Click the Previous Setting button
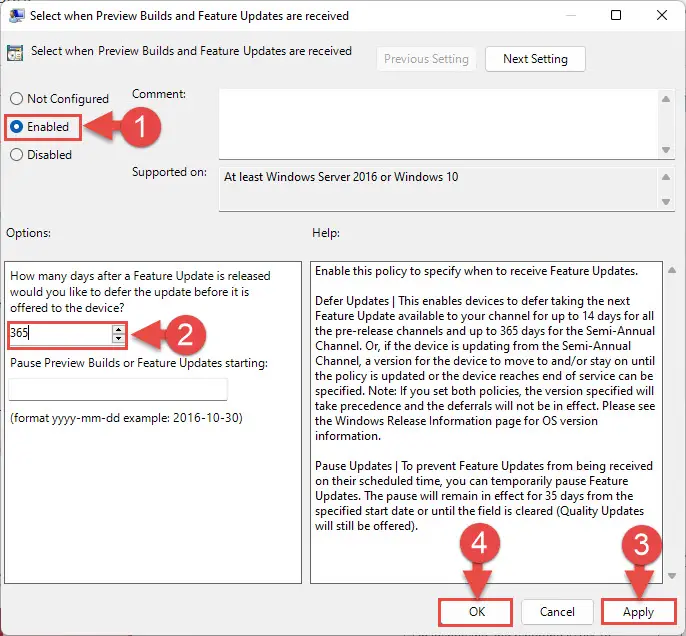 click(426, 59)
